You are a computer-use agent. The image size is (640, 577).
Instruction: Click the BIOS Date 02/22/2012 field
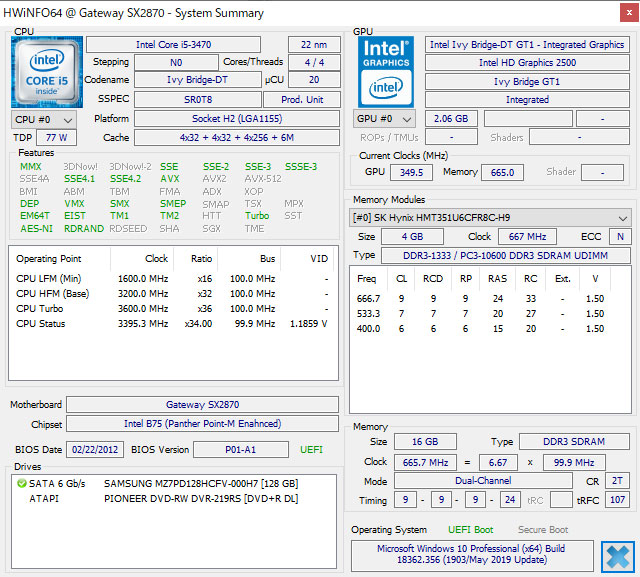pyautogui.click(x=95, y=450)
